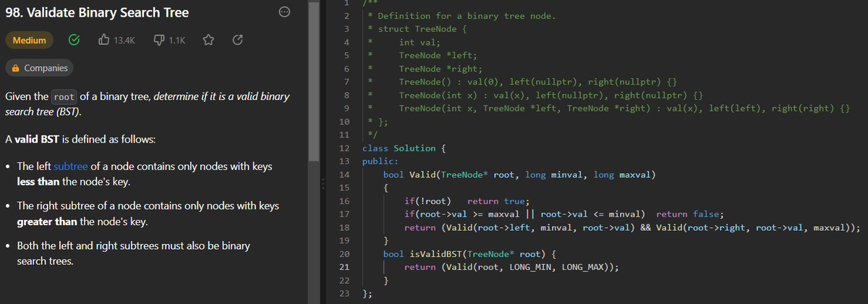Dislike the problem with thumbs-down 1.1K

click(170, 41)
